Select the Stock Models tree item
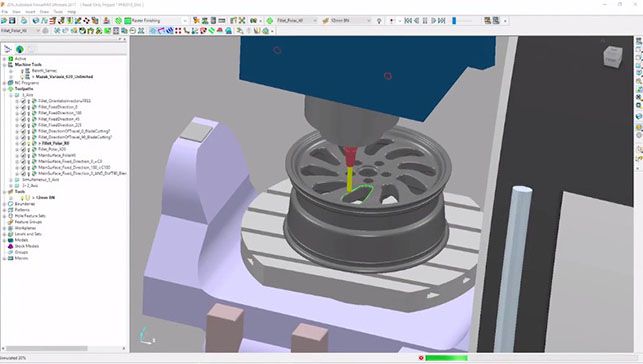 [x=27, y=246]
